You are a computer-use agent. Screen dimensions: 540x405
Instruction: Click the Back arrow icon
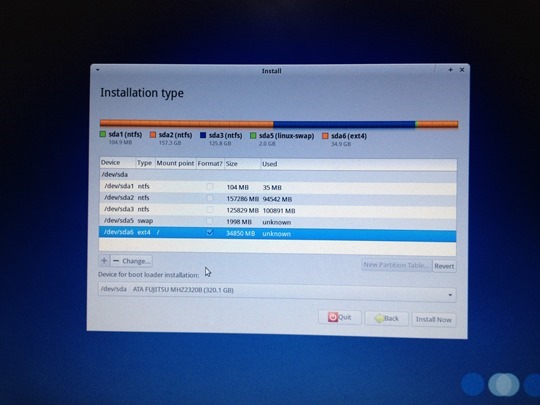pyautogui.click(x=379, y=318)
